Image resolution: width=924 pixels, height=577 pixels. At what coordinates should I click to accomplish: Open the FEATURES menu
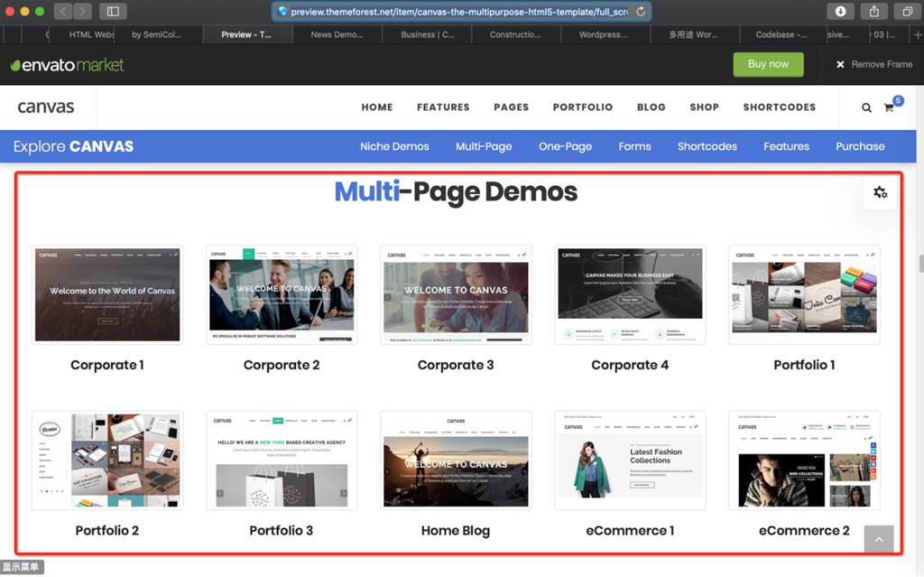point(443,107)
